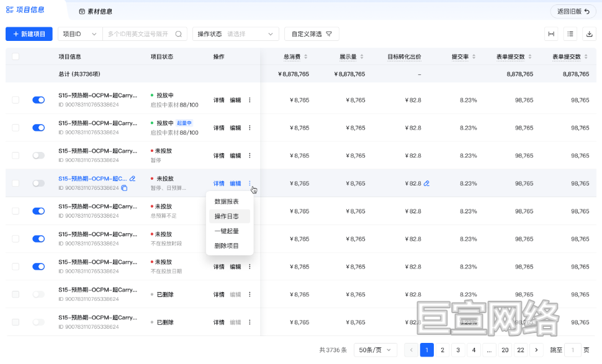
Task: Go to page 22
Action: pyautogui.click(x=521, y=350)
